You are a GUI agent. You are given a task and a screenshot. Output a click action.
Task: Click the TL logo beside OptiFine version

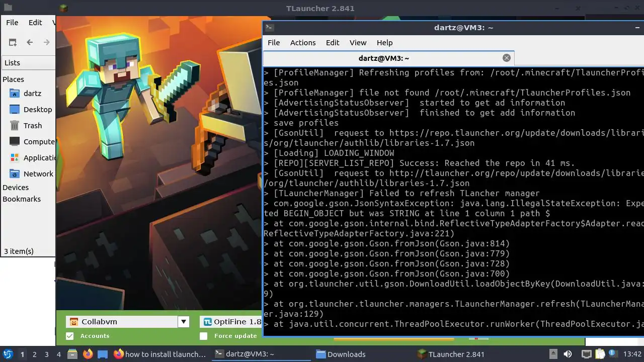click(207, 322)
